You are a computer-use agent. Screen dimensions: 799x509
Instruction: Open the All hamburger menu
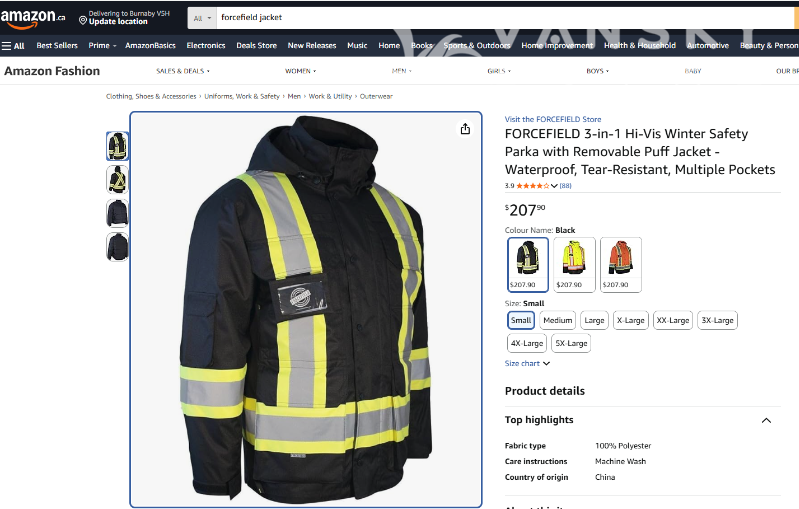(13, 45)
